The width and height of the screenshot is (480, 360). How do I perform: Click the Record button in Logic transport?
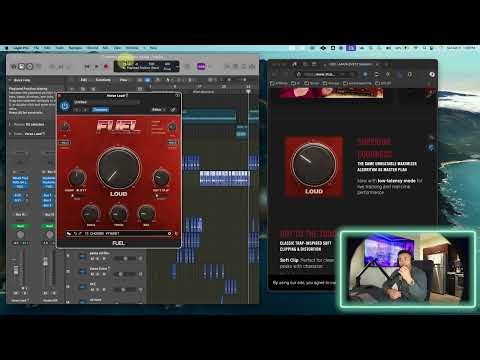click(x=106, y=67)
